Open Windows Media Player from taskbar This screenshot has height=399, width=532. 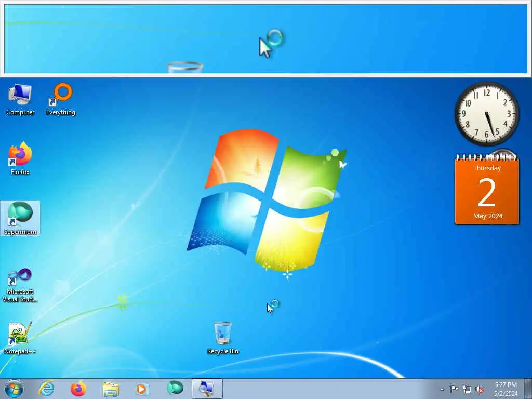[142, 389]
